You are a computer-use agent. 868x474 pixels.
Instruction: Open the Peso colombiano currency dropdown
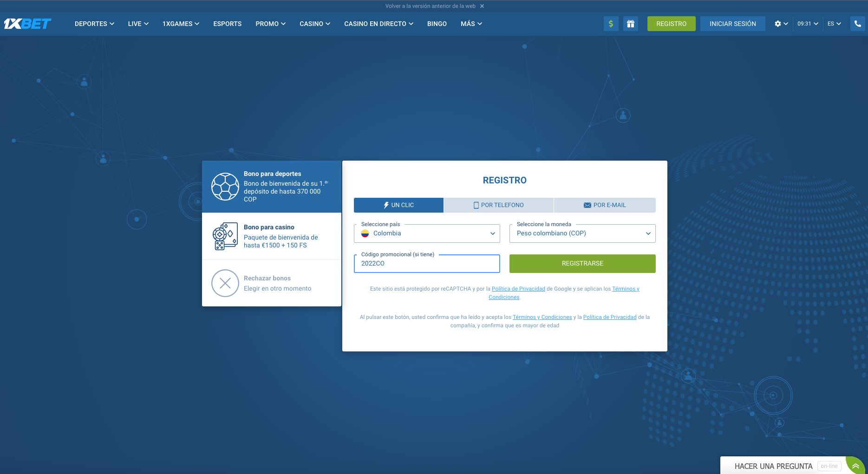pos(582,234)
